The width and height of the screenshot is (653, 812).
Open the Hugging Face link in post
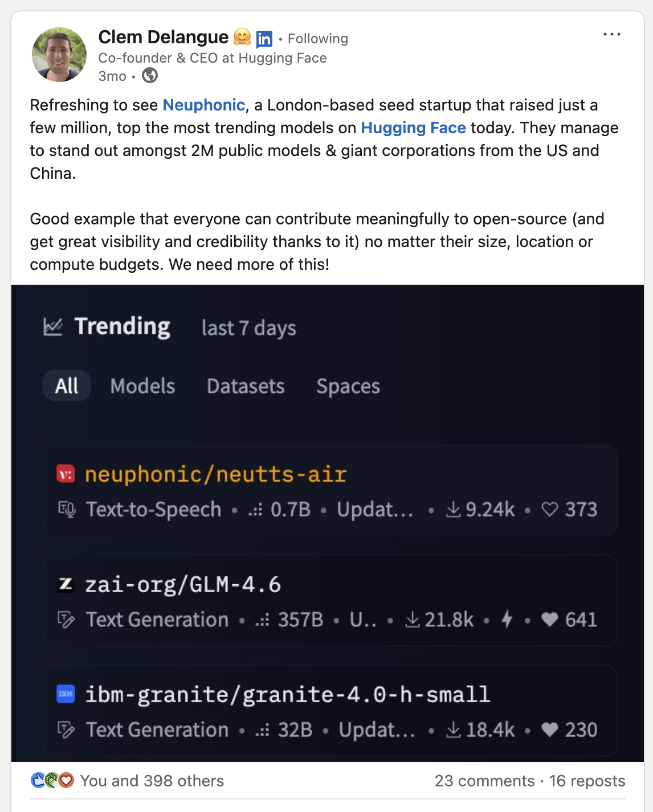(413, 128)
